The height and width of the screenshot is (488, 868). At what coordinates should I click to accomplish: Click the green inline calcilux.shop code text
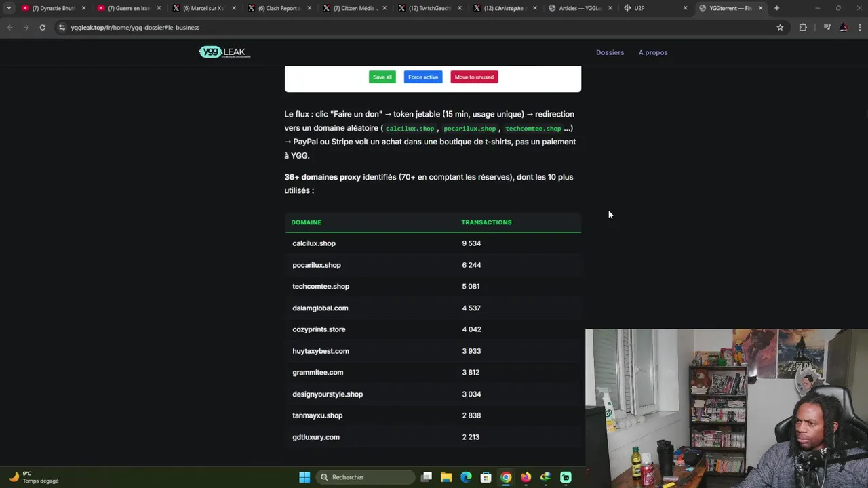(x=410, y=129)
